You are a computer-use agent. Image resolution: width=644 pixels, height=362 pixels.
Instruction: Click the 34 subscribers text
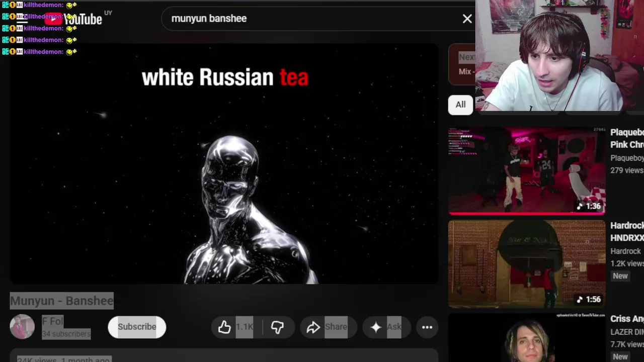(x=66, y=334)
